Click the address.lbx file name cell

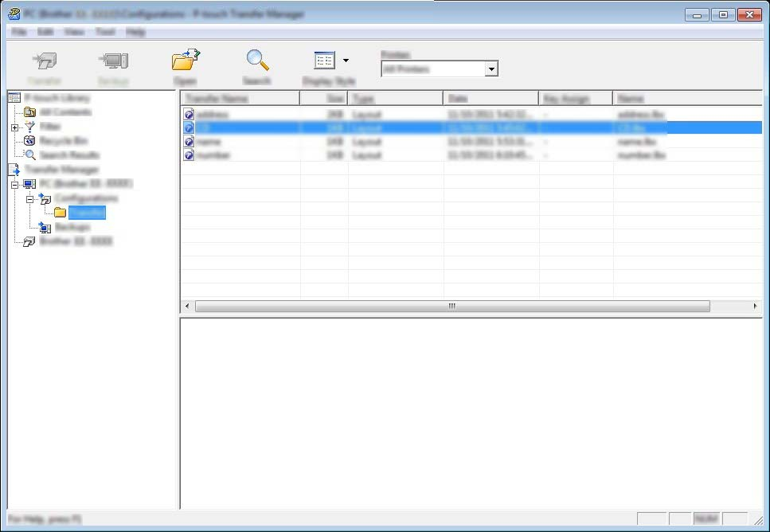pos(641,115)
